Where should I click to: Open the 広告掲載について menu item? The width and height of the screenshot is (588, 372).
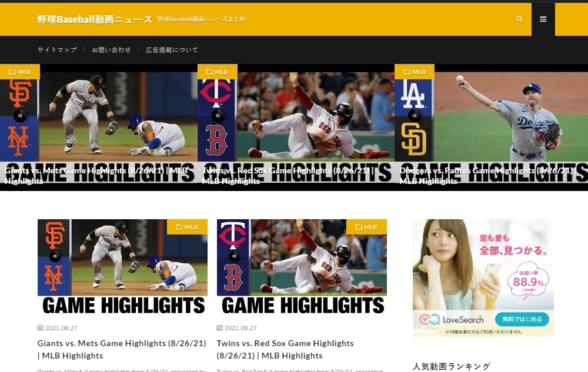click(x=172, y=50)
